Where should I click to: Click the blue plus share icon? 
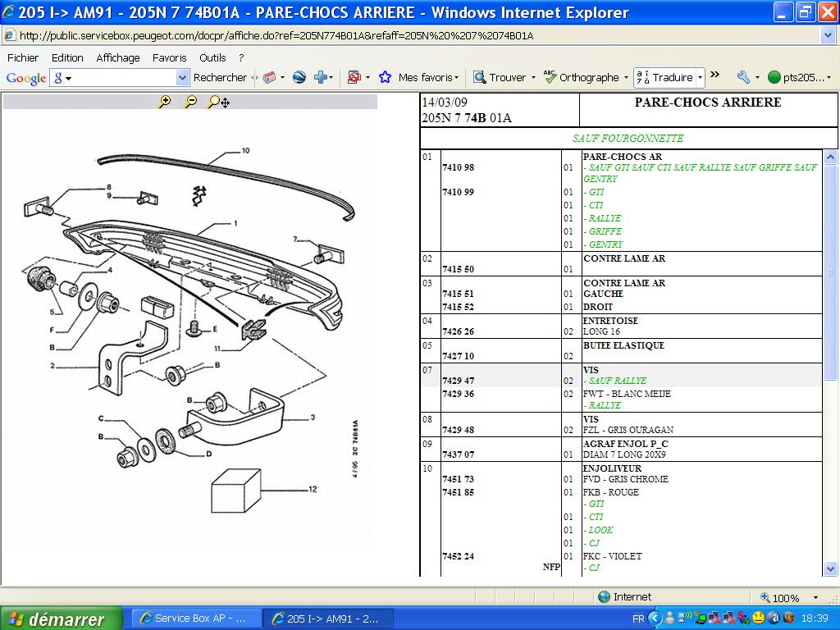point(320,77)
